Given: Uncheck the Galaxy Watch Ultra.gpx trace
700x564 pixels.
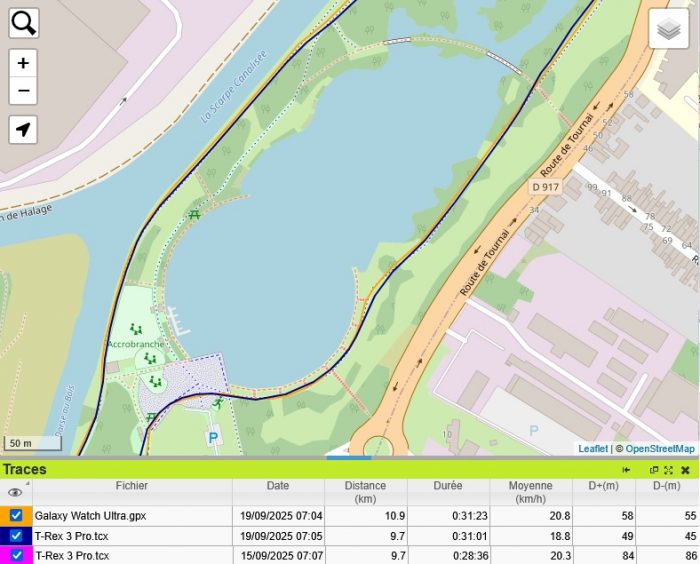Looking at the screenshot, I should point(16,516).
